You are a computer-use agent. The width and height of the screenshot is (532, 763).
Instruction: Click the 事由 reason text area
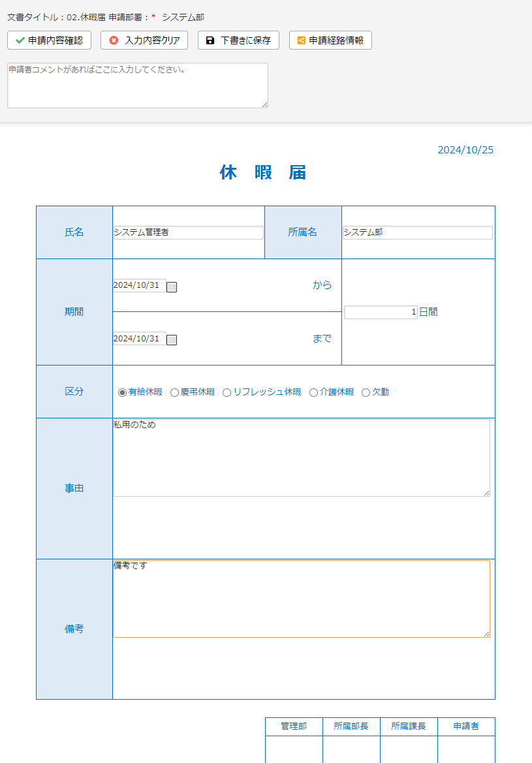302,458
